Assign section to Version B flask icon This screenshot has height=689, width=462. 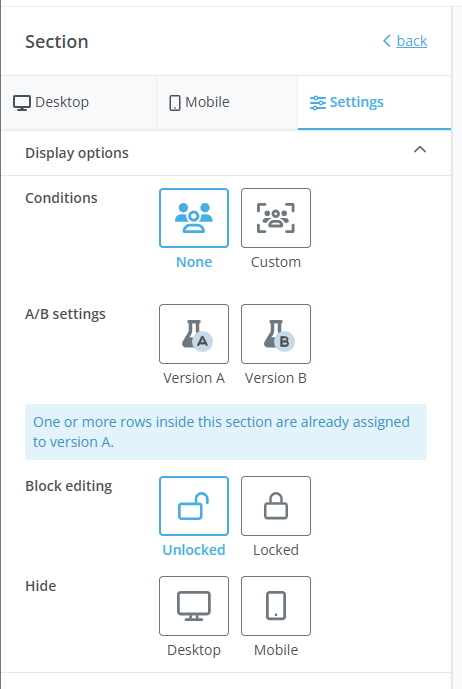tap(276, 334)
